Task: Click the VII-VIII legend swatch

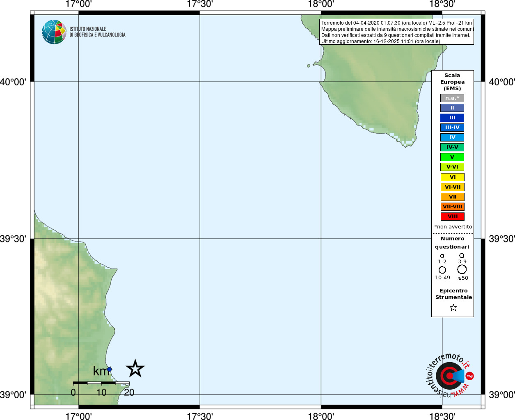Action: [453, 207]
